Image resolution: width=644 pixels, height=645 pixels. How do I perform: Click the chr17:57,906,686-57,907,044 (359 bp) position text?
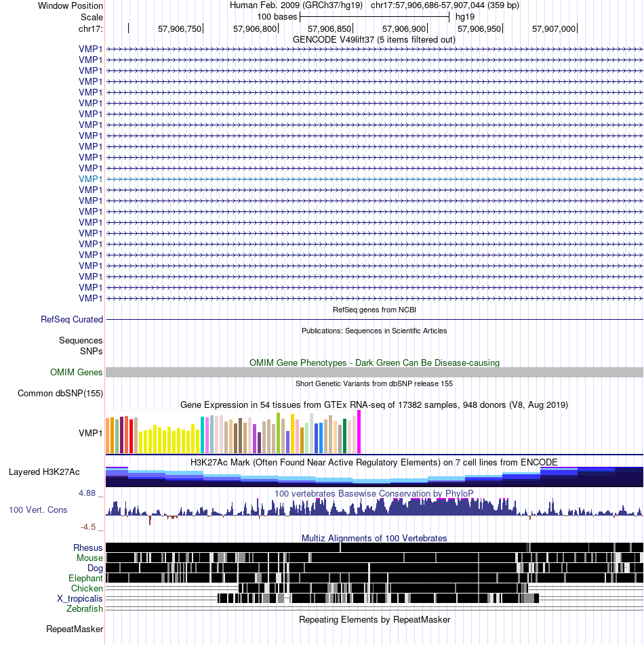click(445, 5)
